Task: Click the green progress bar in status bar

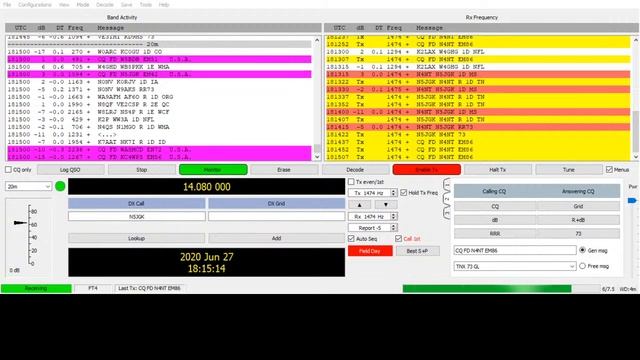Action: coord(487,289)
